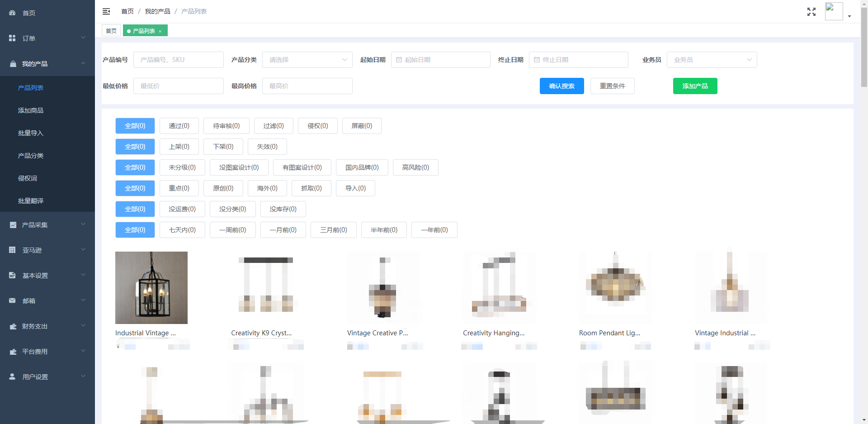Click the 订单 grid icon in sidebar
The image size is (868, 424).
pos(12,38)
